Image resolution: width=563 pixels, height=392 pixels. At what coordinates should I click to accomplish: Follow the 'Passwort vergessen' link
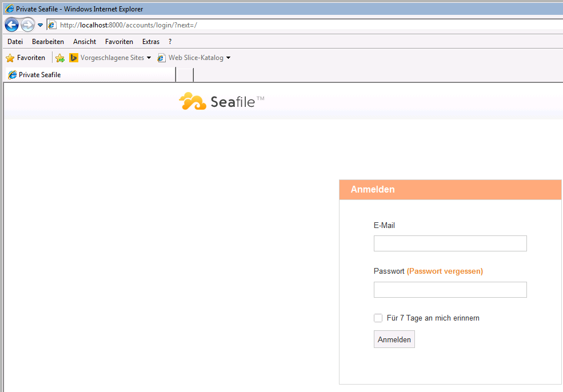click(x=445, y=271)
